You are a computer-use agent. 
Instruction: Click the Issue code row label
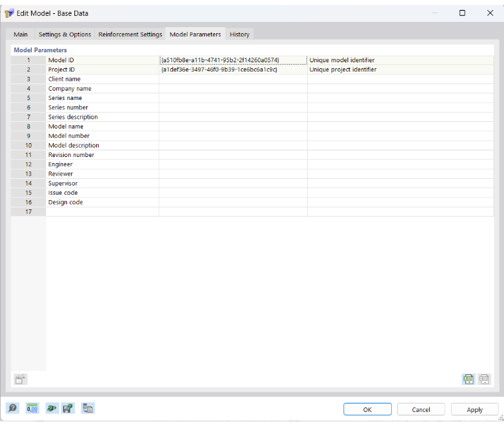click(103, 193)
